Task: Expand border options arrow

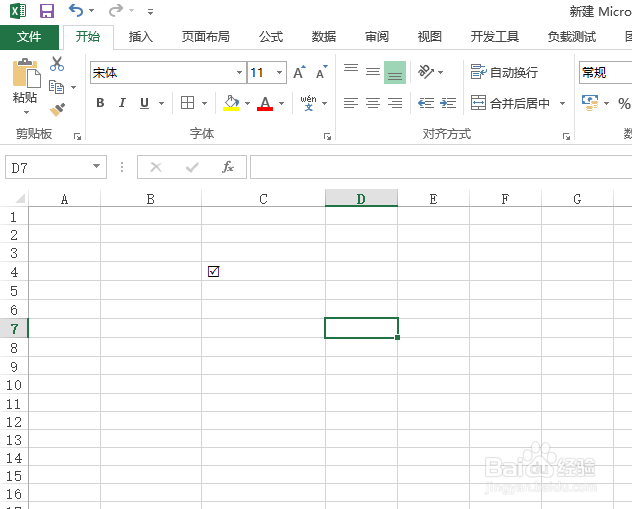Action: tap(204, 104)
